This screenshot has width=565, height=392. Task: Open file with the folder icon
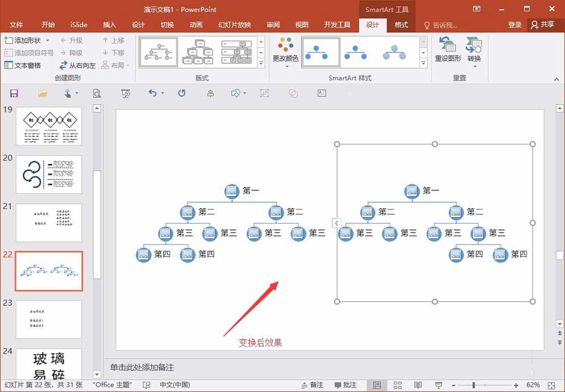(x=42, y=94)
